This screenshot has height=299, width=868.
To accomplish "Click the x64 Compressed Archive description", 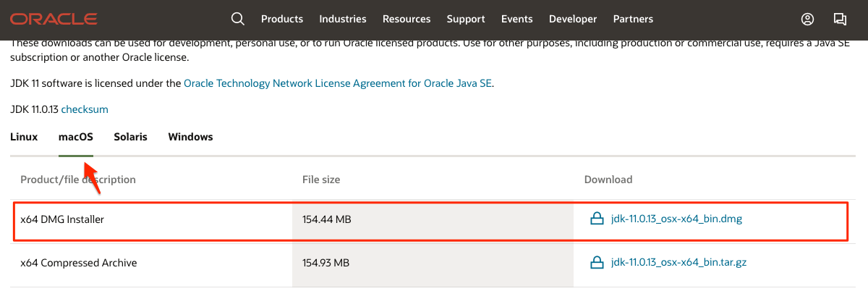I will pos(78,262).
